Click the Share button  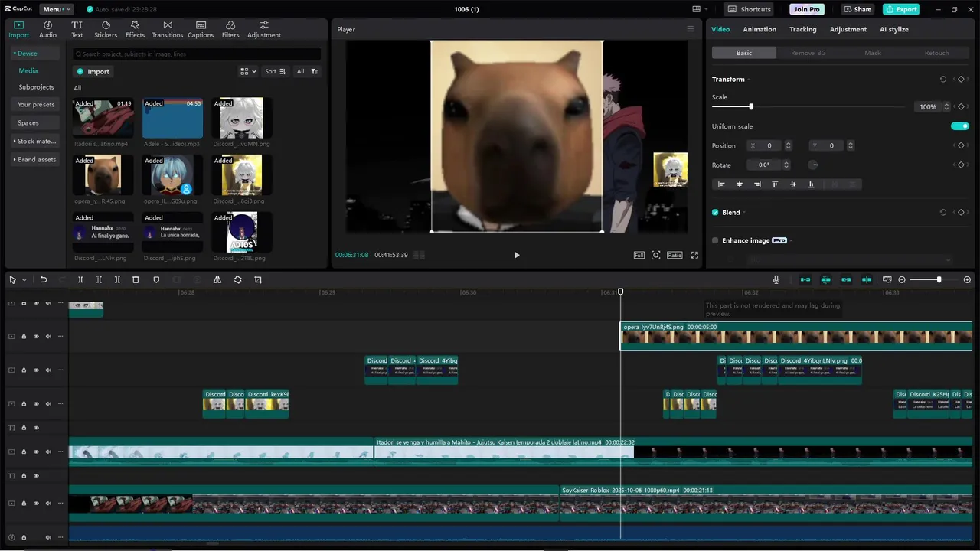(857, 9)
